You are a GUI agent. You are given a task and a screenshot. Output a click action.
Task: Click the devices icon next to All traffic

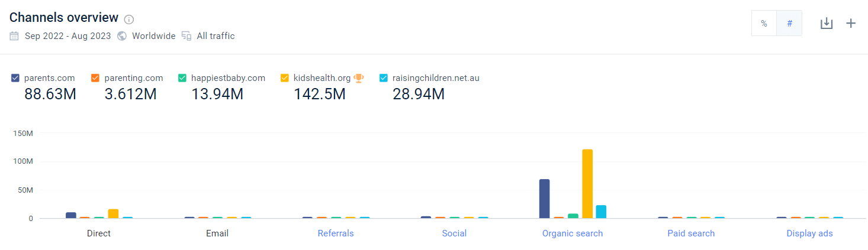[x=187, y=36]
